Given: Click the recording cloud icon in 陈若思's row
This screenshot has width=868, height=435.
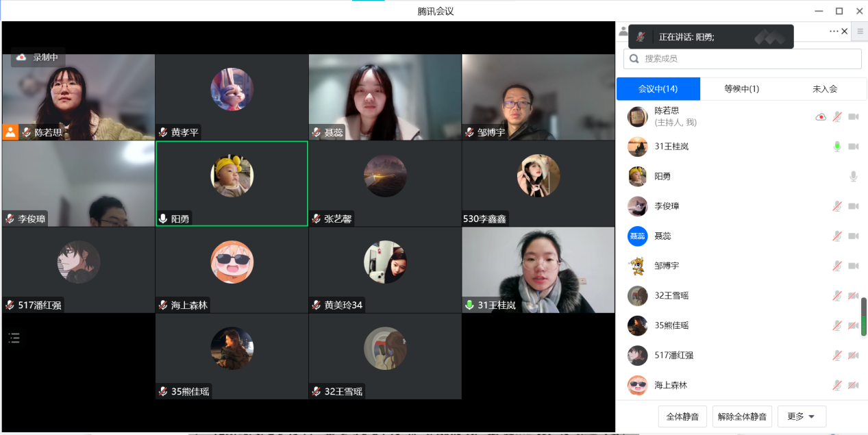Looking at the screenshot, I should [821, 117].
